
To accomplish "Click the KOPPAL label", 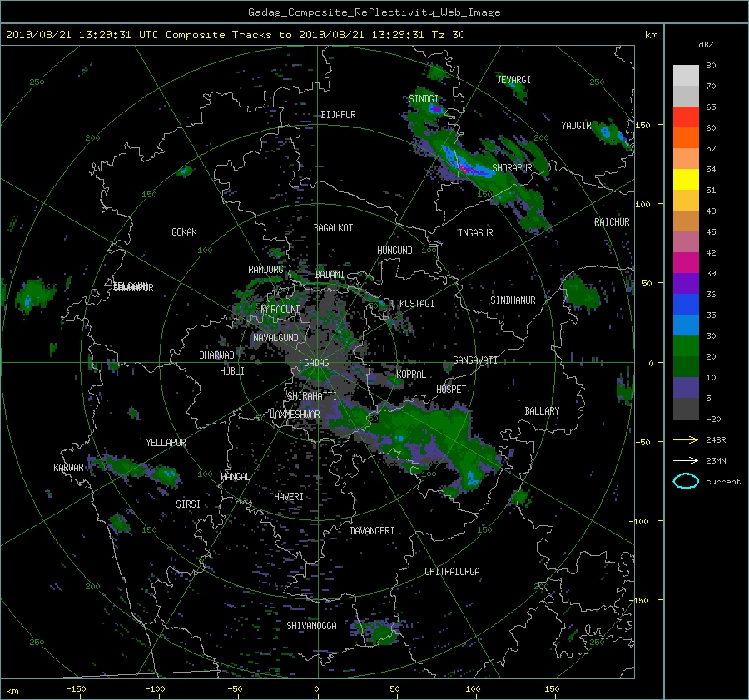I will [x=411, y=374].
